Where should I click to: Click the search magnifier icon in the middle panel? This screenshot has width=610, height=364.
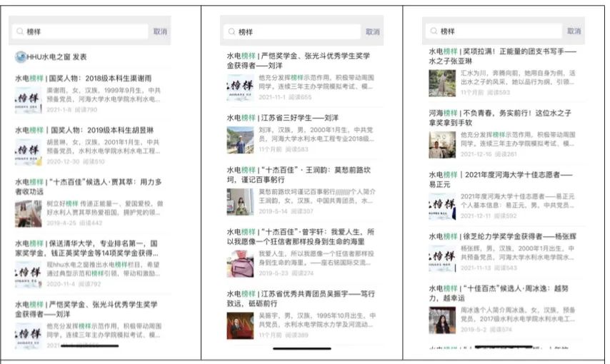click(x=231, y=32)
